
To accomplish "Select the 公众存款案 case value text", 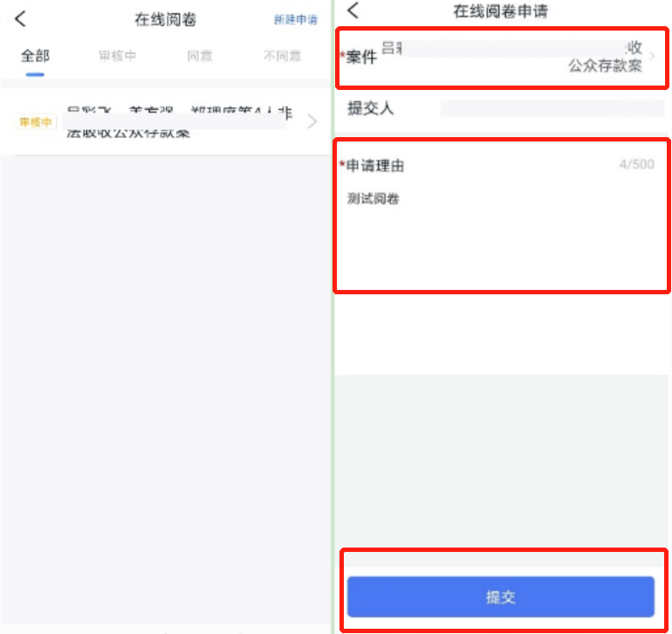I will 604,65.
